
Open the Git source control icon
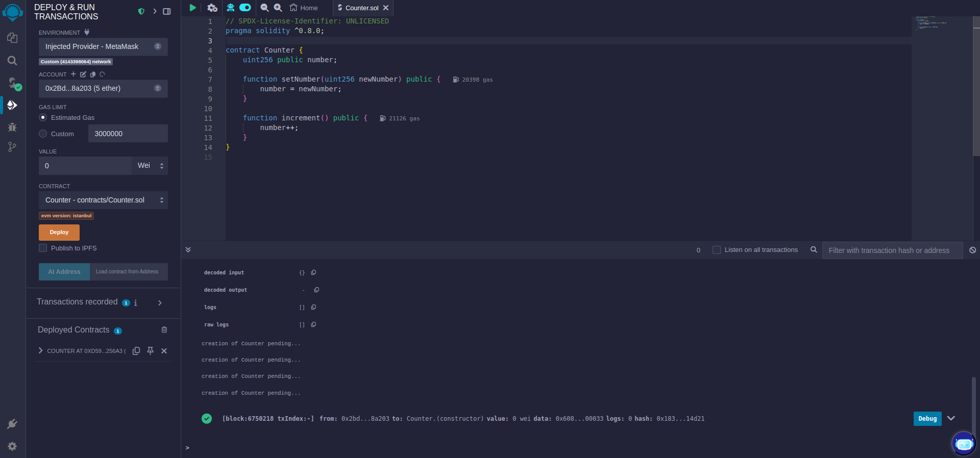pos(12,147)
